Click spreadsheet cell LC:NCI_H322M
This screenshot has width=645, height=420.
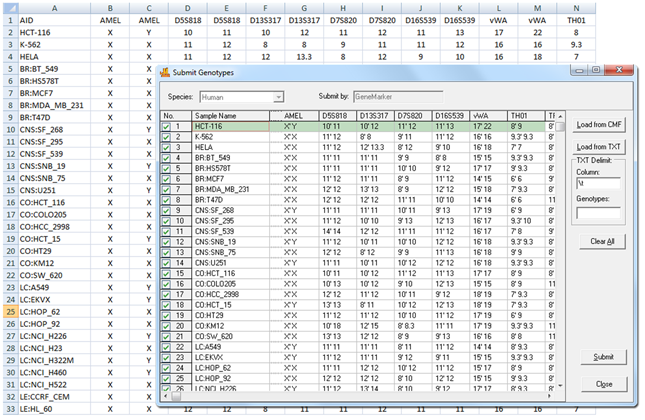[54, 360]
